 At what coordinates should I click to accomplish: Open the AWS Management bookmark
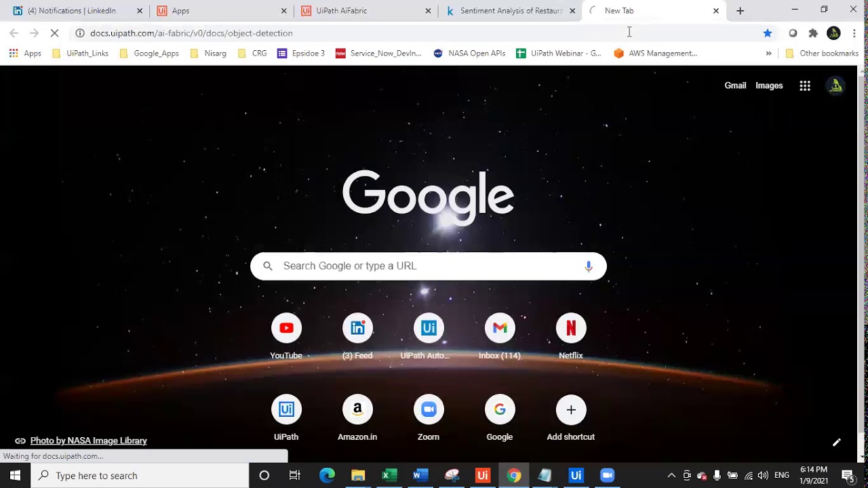click(x=656, y=54)
